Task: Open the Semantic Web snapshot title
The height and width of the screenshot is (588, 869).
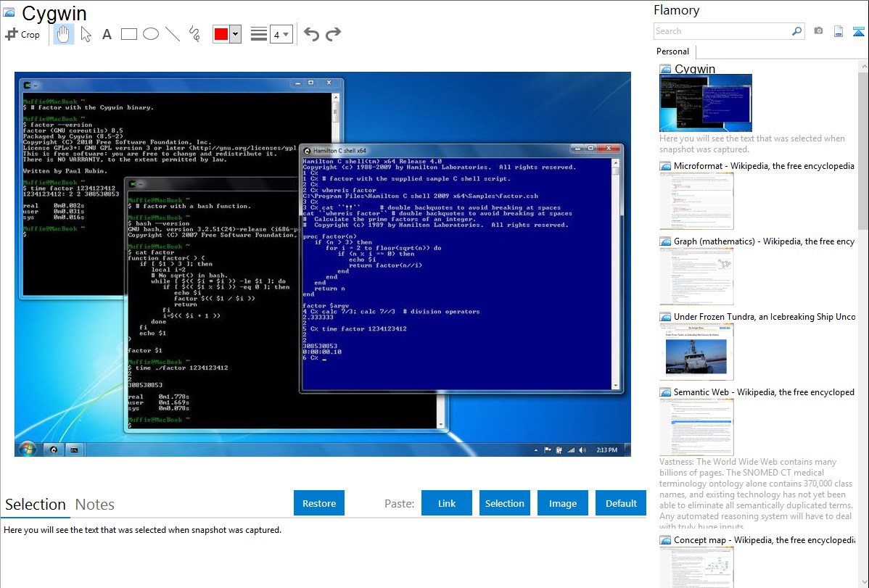Action: click(x=764, y=392)
